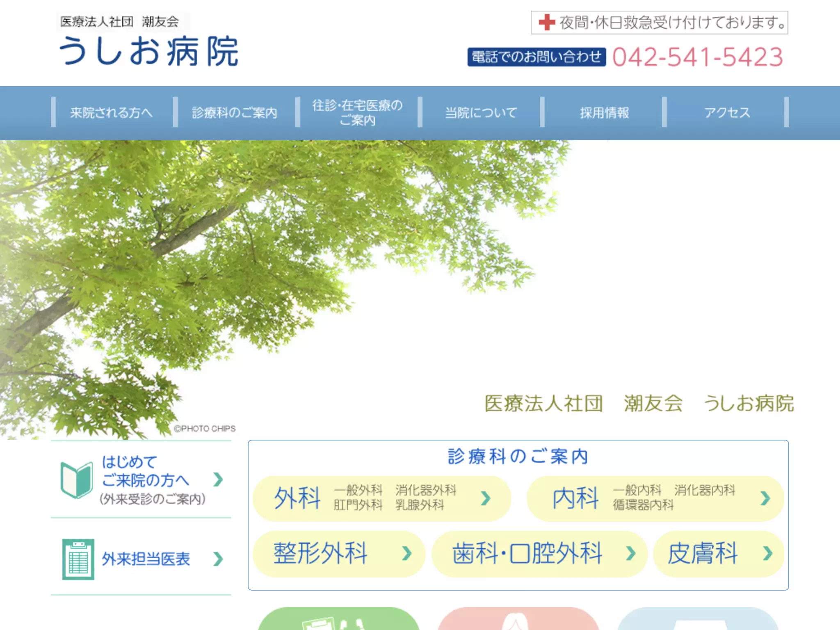Click the 診療科のご案内 panel heading
This screenshot has height=630, width=840.
click(518, 456)
